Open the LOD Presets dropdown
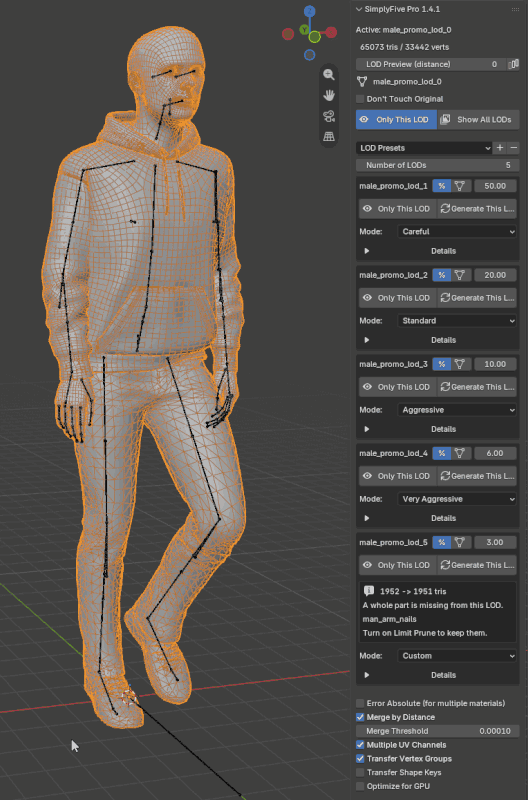Screen dimensions: 528x800 click(x=424, y=148)
